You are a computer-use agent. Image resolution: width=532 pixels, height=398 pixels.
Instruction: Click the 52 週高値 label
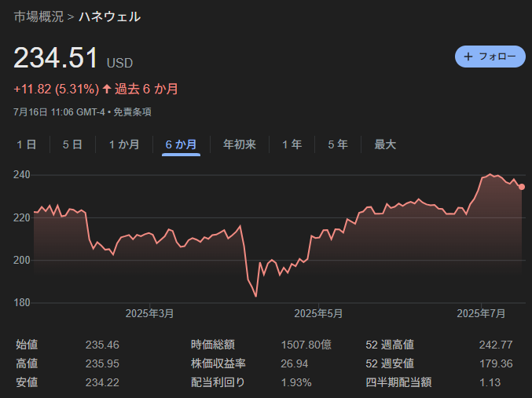[390, 345]
